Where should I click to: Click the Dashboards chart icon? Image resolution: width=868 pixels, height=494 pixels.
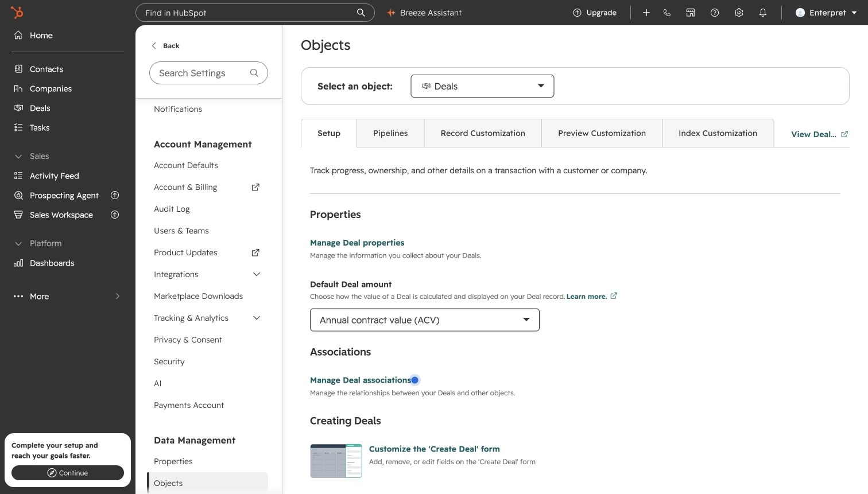(18, 263)
